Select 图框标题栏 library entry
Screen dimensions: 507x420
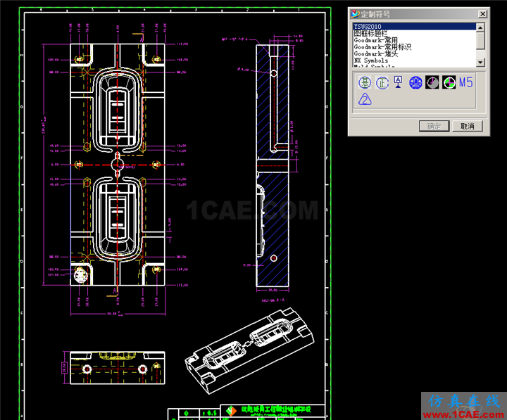414,33
